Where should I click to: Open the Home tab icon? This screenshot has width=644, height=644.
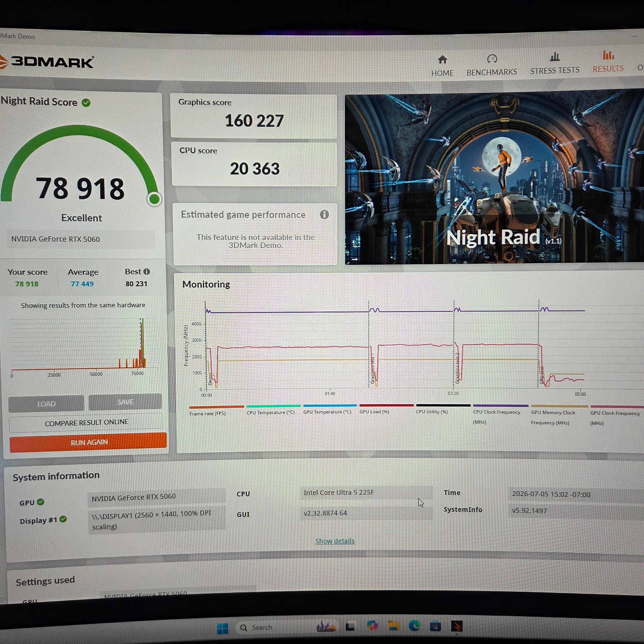442,60
